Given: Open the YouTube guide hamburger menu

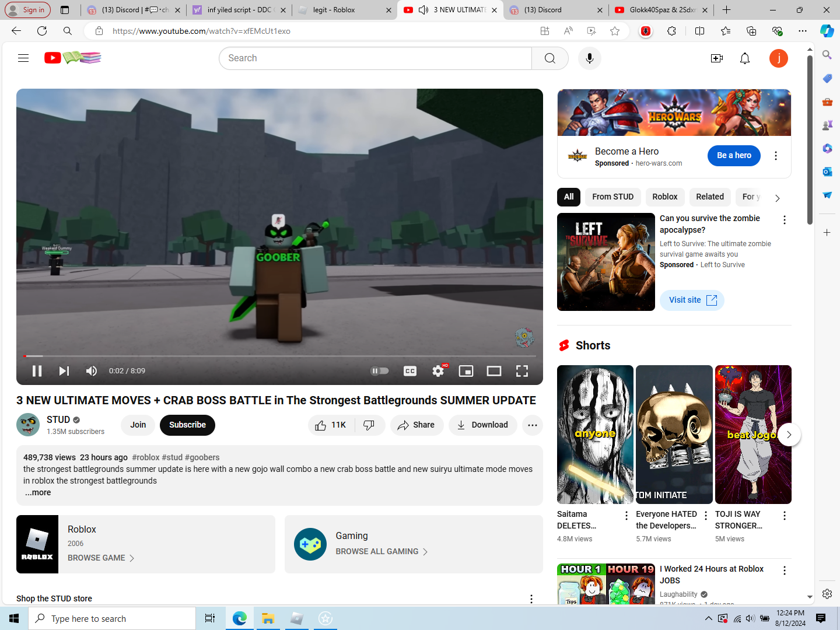Looking at the screenshot, I should (23, 58).
